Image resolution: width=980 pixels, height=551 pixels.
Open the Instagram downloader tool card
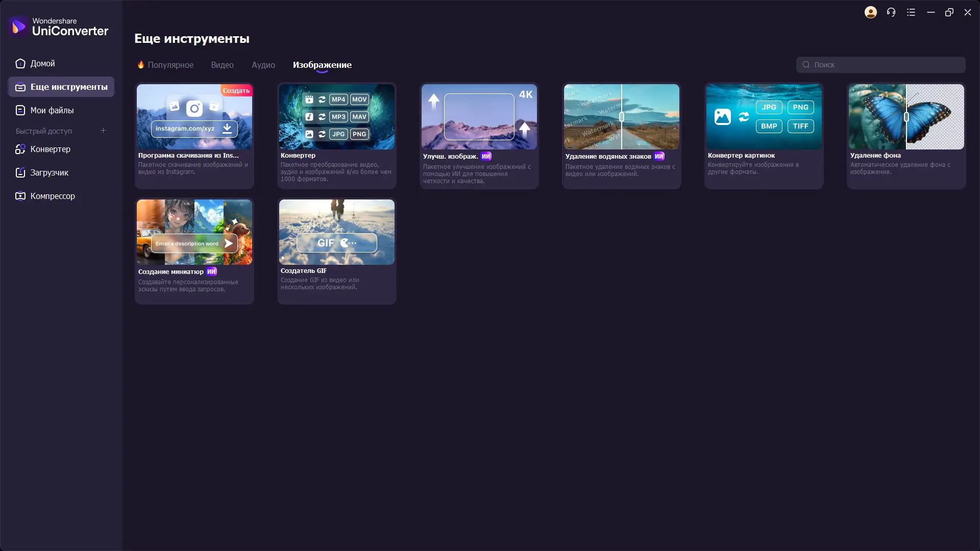point(194,135)
